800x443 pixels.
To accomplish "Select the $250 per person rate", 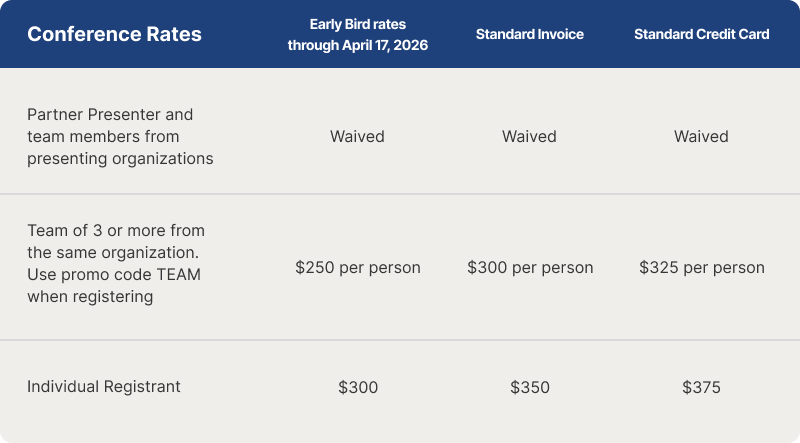I will (357, 268).
